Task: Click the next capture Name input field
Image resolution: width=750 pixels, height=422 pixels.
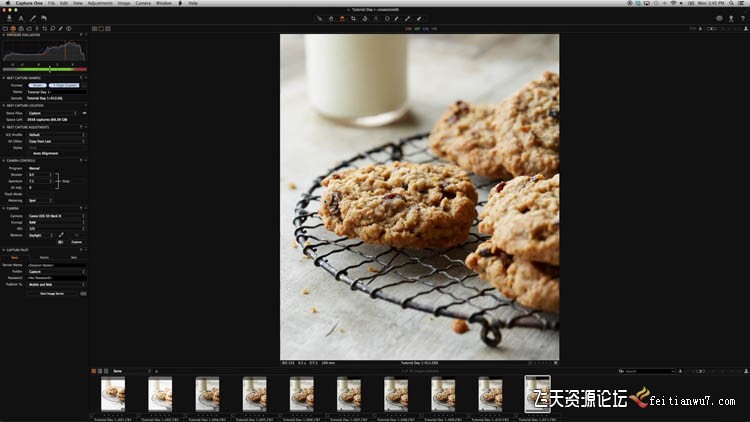Action: click(x=56, y=92)
